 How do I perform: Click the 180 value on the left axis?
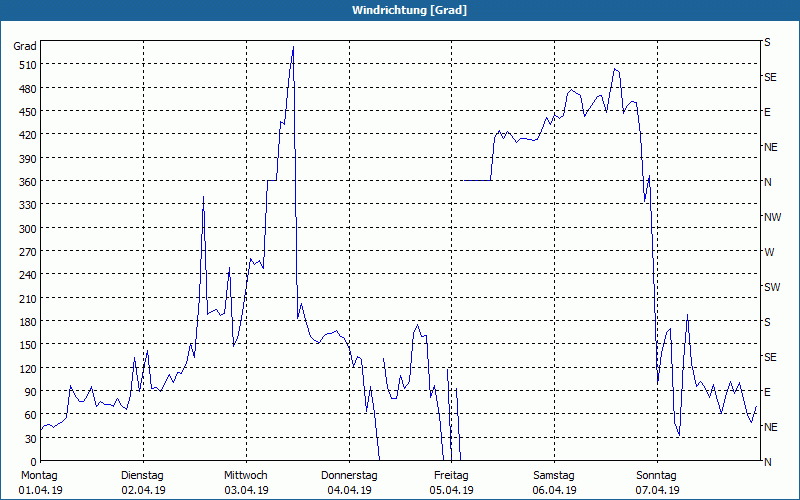(x=26, y=322)
